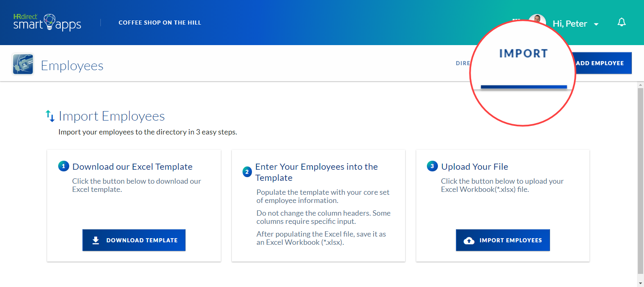Click the Add Employee button
Viewport: 644px width, 287px height.
point(601,63)
